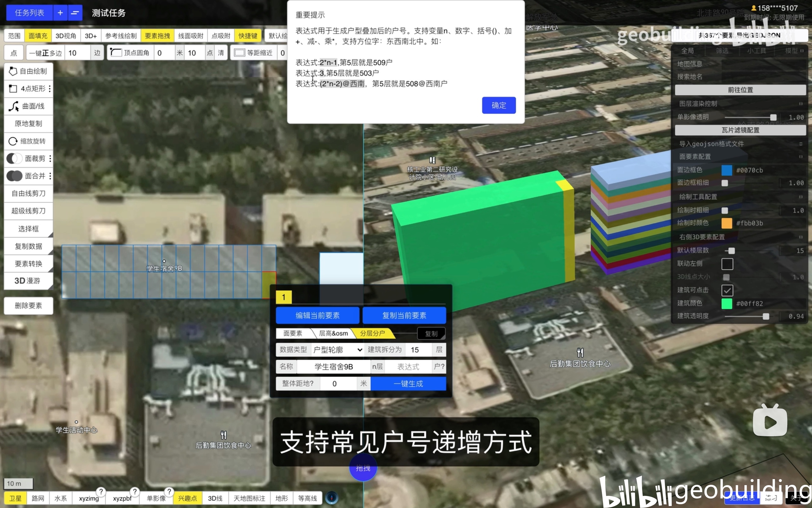
Task: Click the compass icon in bottom bar
Action: tap(331, 498)
